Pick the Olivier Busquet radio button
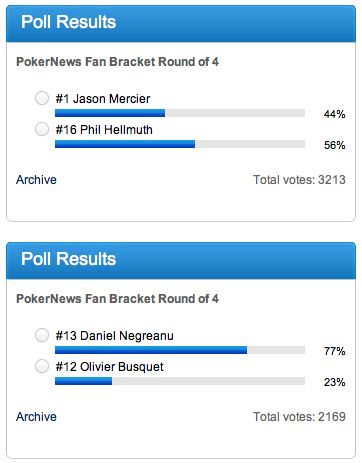Screen dimensions: 362x463 42,366
